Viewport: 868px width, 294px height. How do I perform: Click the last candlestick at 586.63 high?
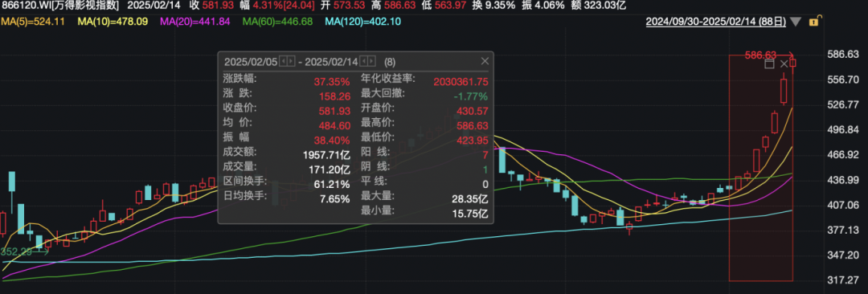(792, 62)
